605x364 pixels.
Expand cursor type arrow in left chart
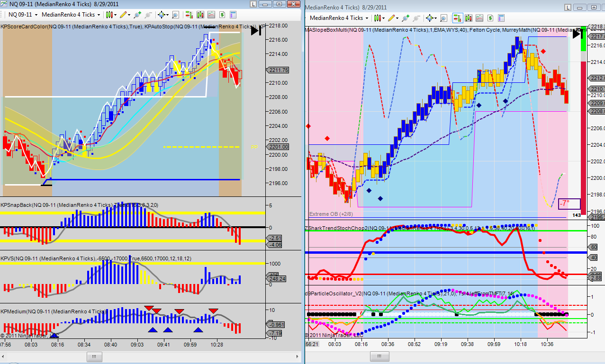click(167, 15)
